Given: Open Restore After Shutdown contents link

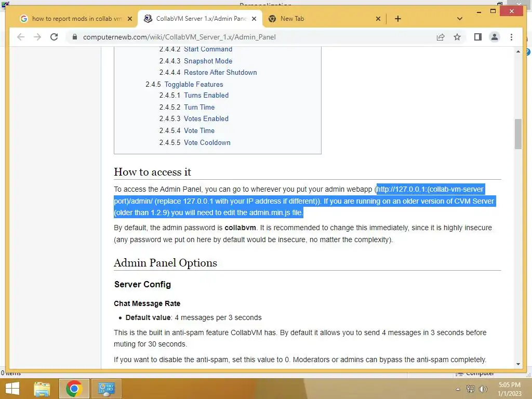Looking at the screenshot, I should [x=220, y=73].
